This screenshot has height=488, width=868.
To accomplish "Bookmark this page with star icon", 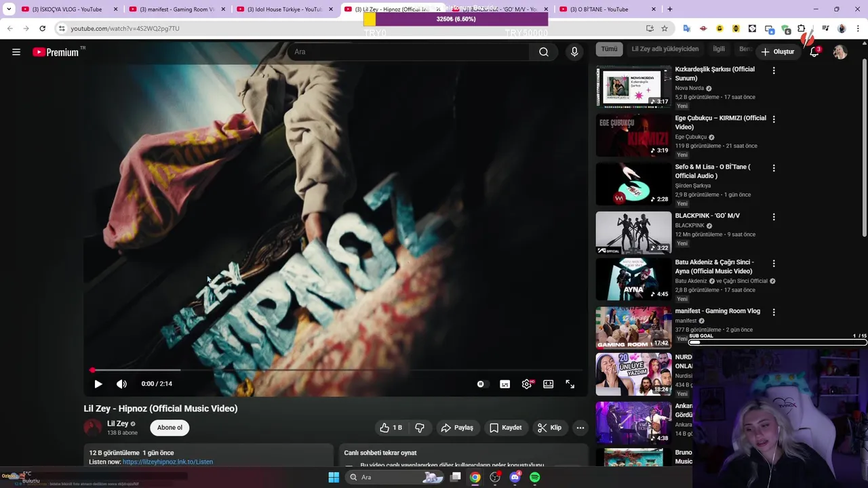I will (x=665, y=28).
